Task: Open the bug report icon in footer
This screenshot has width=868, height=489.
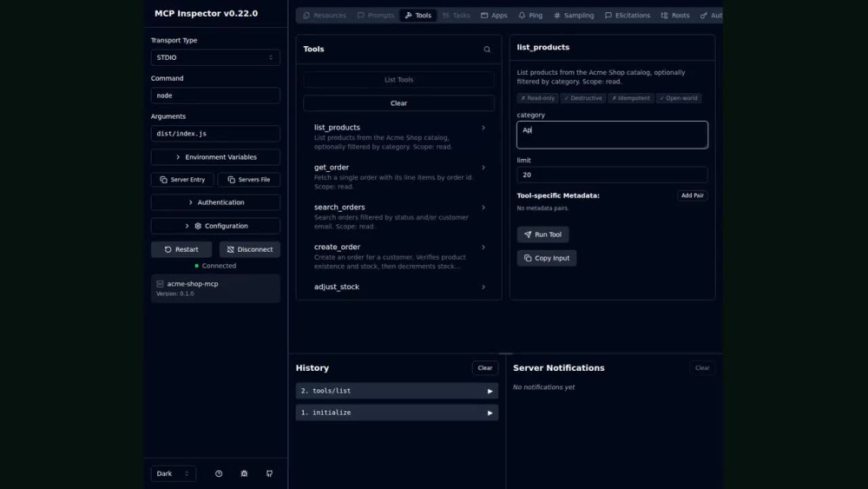Action: pyautogui.click(x=244, y=473)
